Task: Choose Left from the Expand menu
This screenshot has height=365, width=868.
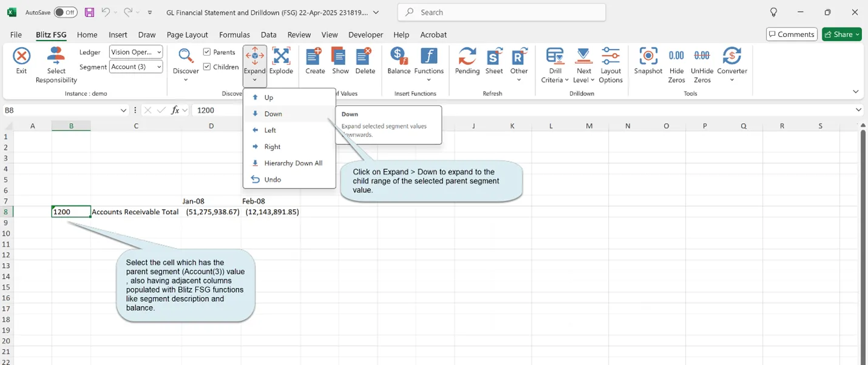Action: click(289, 130)
